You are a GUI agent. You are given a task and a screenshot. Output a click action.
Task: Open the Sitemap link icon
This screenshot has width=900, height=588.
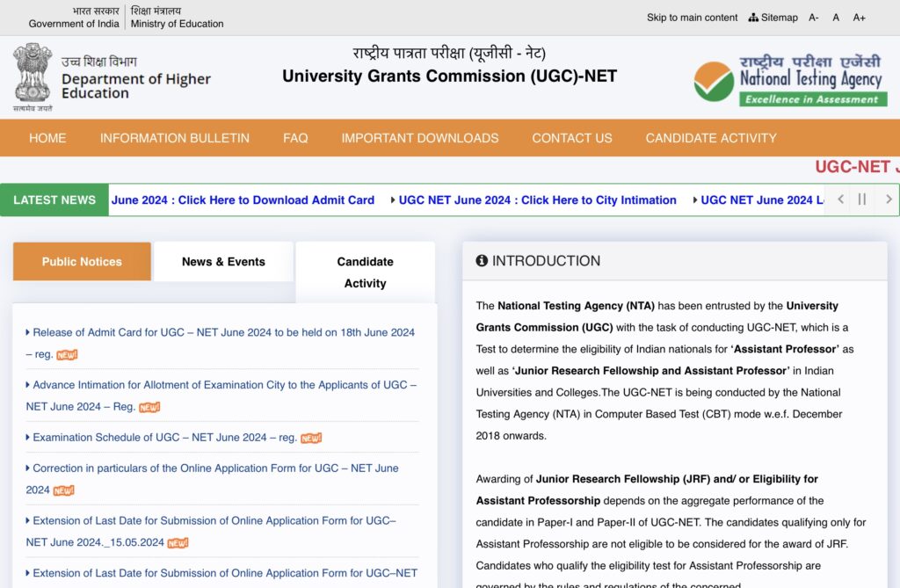[753, 18]
